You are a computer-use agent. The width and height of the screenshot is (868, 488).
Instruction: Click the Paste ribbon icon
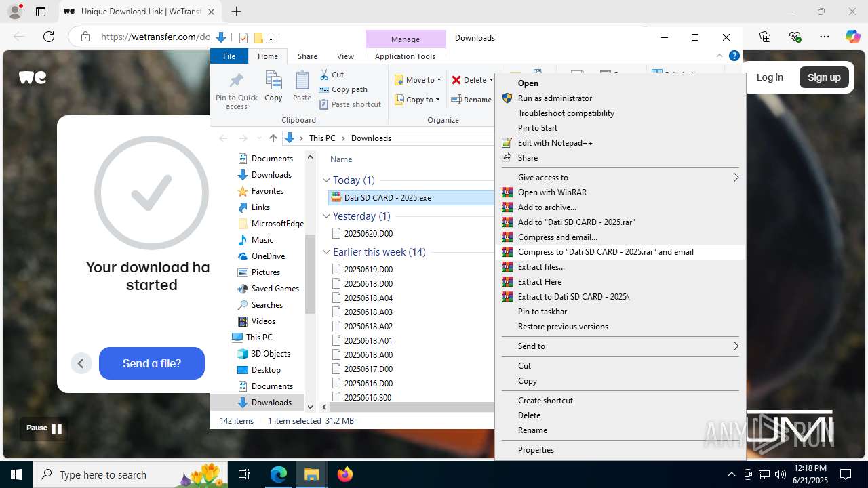coord(302,86)
